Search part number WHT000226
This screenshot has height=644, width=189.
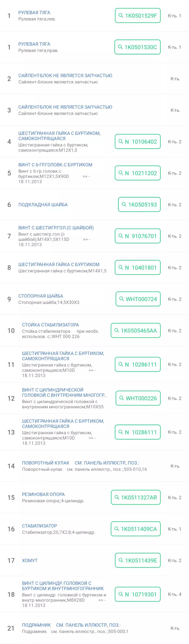click(138, 398)
